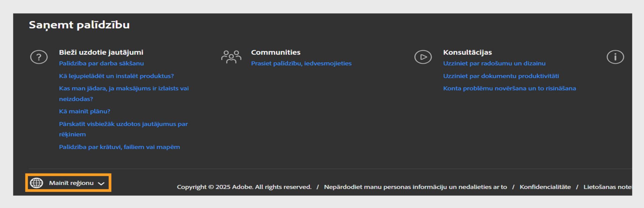Click the globe region icon
Viewport: 644px width, 208px height.
pyautogui.click(x=37, y=183)
